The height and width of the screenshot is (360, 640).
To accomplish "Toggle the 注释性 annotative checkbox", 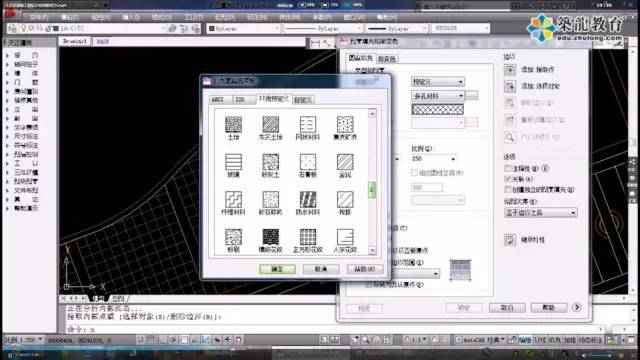I will click(508, 168).
